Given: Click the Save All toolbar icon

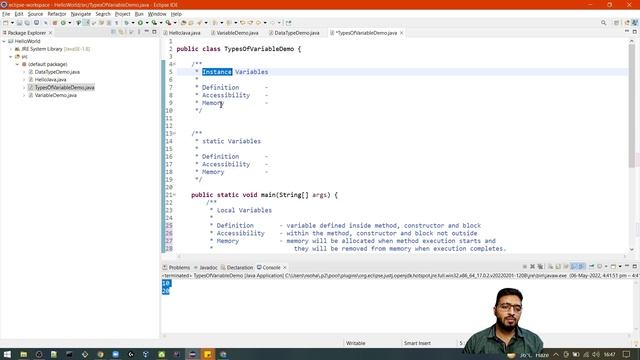Looking at the screenshot, I should [27, 23].
